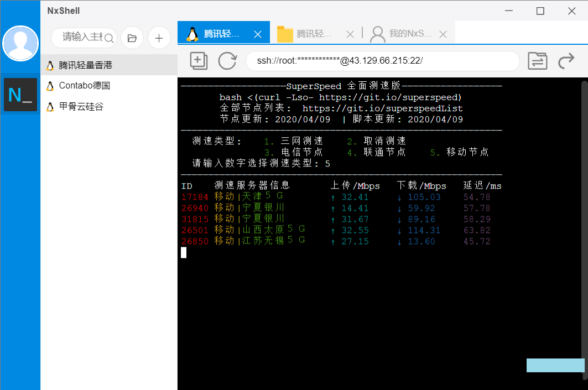This screenshot has height=390, width=588.
Task: Open host configuration via the folder icon
Action: (132, 38)
